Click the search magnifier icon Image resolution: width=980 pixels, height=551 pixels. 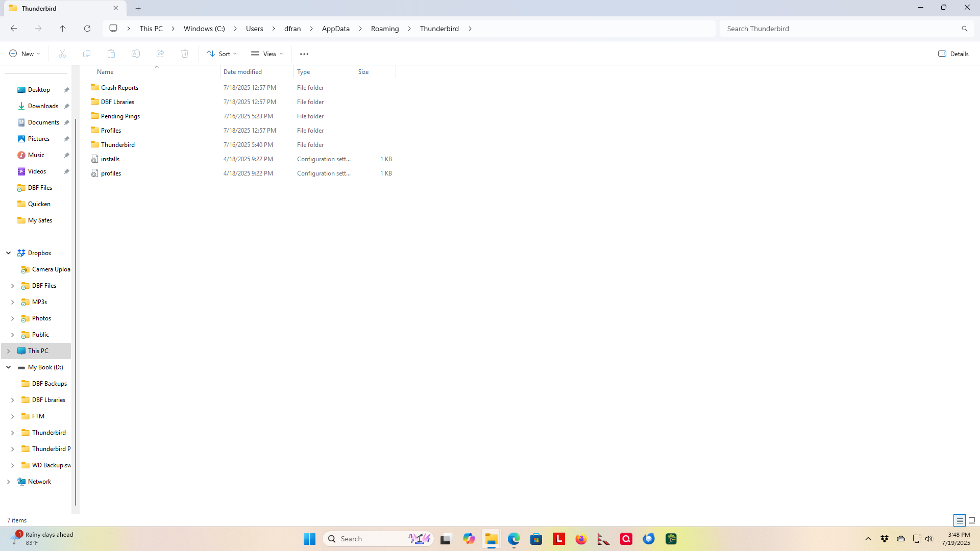965,29
